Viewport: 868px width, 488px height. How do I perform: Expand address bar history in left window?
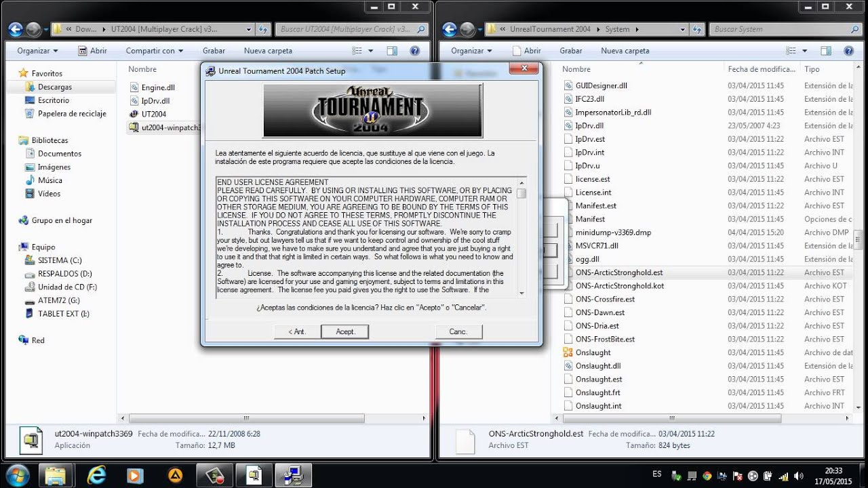click(249, 29)
